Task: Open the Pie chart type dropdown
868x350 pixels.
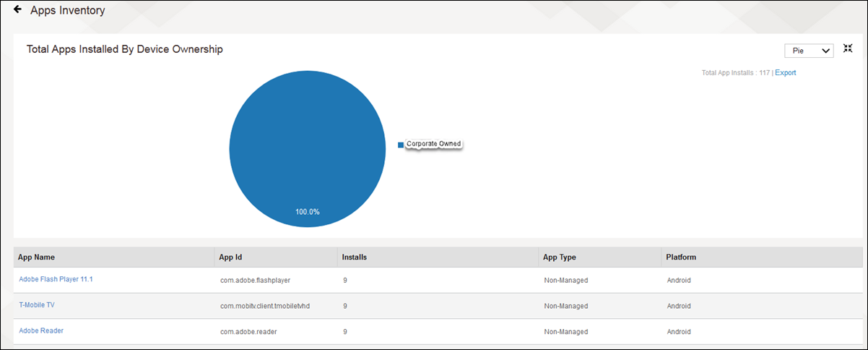Action: coord(809,51)
